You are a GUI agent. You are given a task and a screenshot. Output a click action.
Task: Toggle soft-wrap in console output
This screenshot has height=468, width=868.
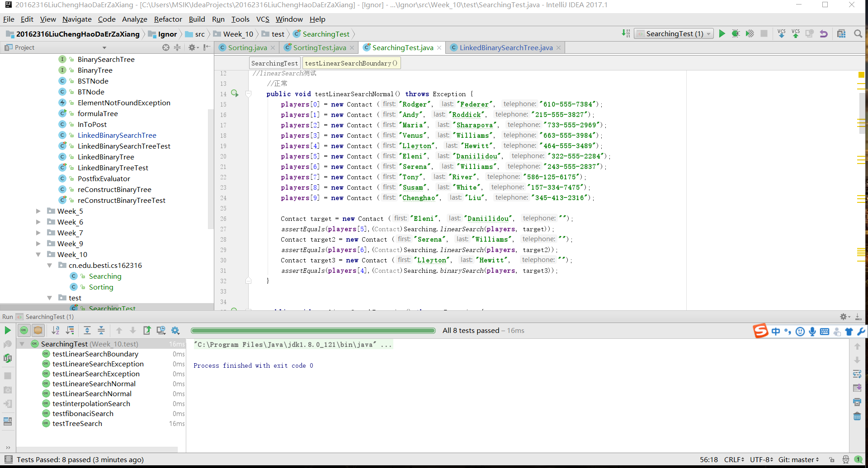coord(857,374)
